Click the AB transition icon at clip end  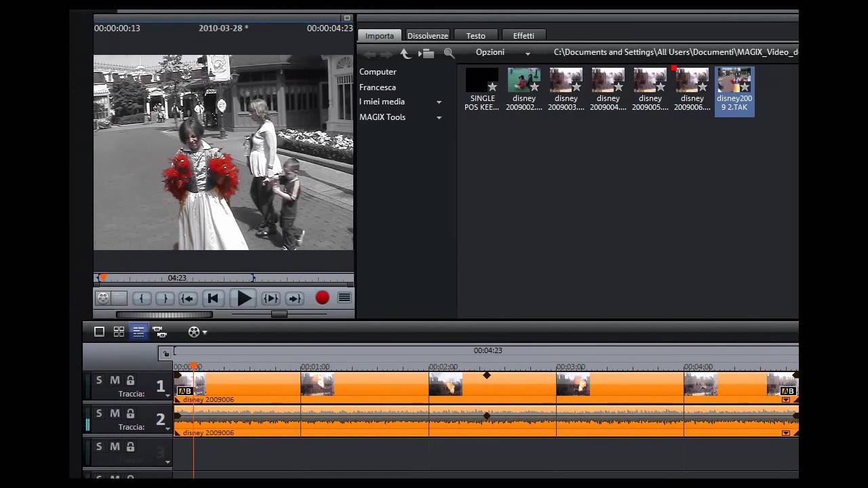point(787,391)
